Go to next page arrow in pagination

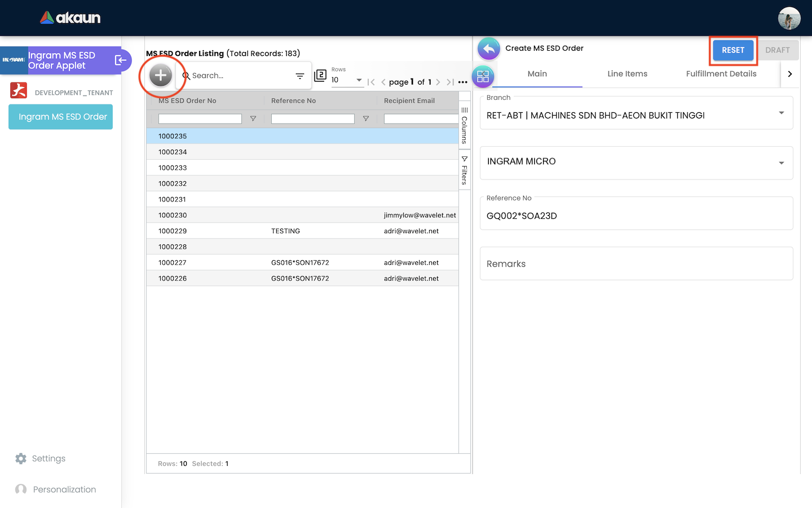point(438,82)
